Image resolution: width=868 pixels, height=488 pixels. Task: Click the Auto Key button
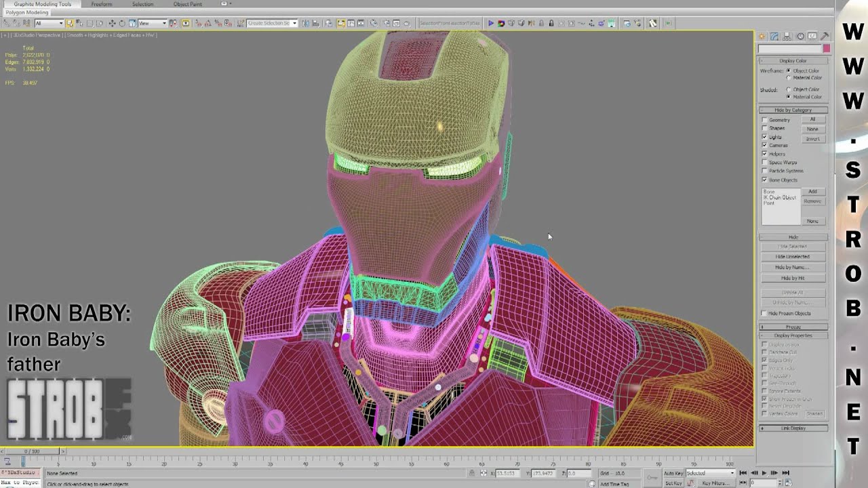(x=673, y=473)
